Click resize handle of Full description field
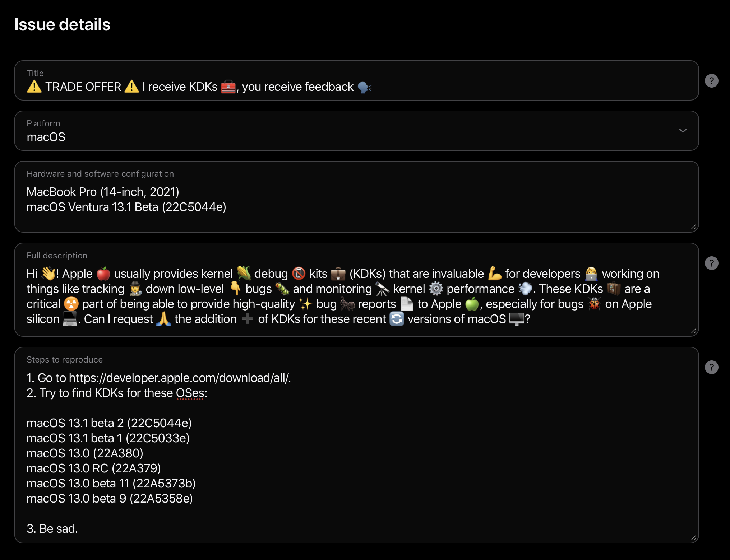Image resolution: width=730 pixels, height=560 pixels. 693,331
